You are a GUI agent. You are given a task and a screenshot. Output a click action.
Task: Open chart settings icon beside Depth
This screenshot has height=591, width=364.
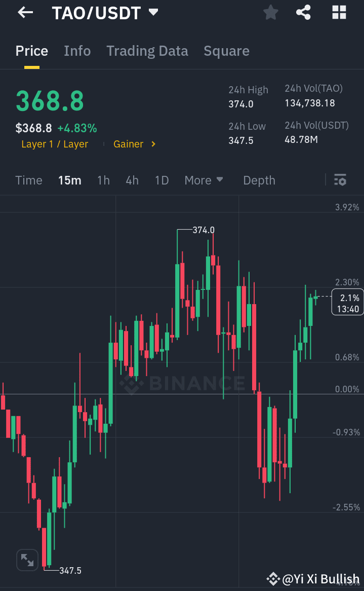tap(340, 180)
